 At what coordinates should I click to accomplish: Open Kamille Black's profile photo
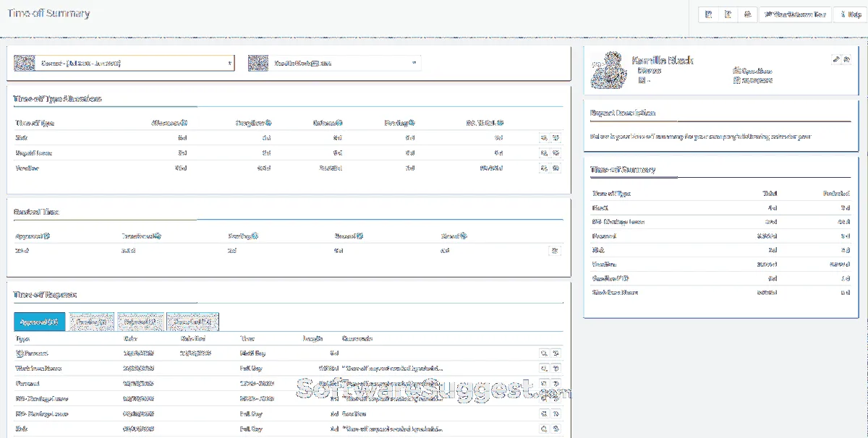click(x=608, y=70)
